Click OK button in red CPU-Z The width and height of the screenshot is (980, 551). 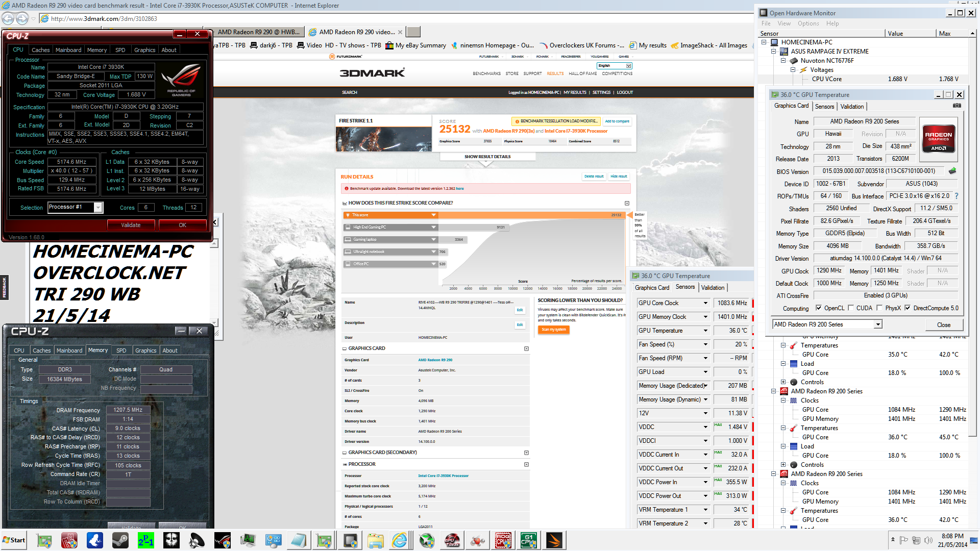point(182,225)
